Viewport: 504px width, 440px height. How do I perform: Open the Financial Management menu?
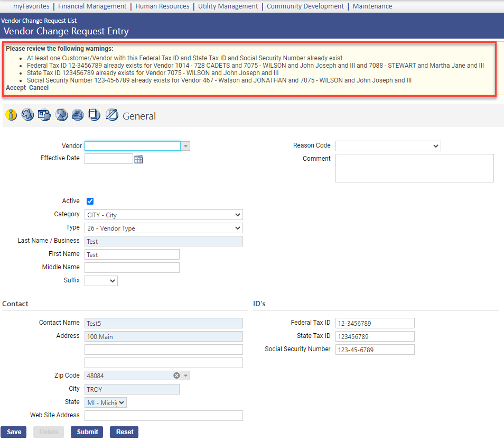click(x=92, y=6)
